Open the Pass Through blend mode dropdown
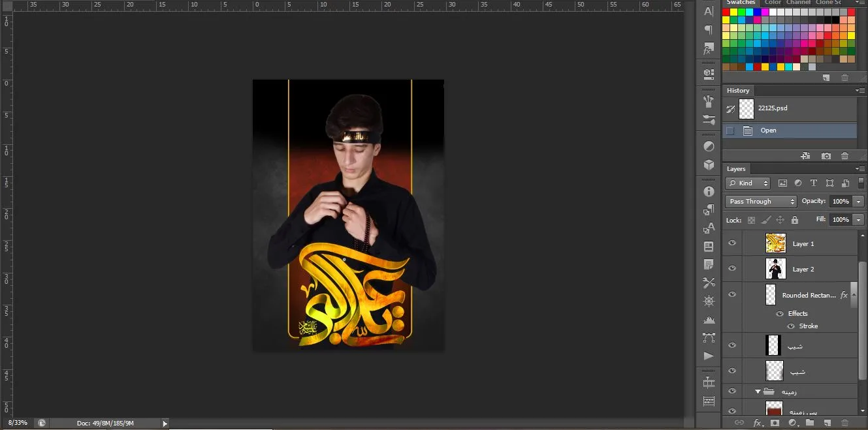 (761, 202)
